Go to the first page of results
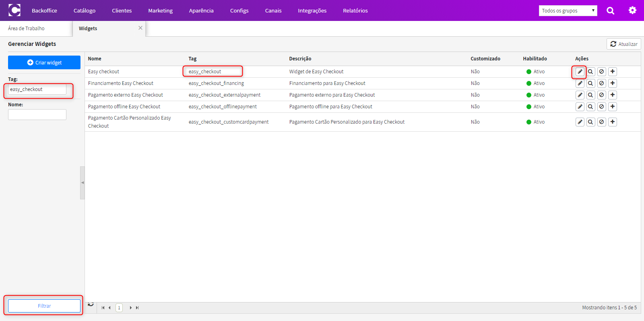Viewport: 644px width, 321px height. tap(103, 308)
